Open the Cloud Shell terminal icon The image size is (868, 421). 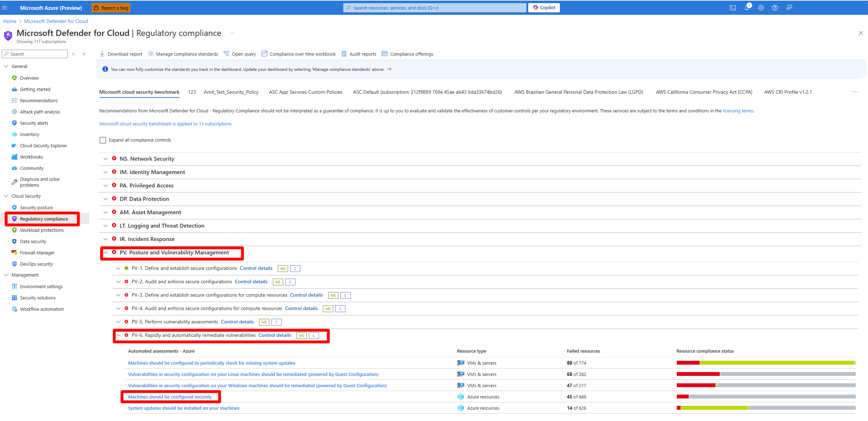point(733,8)
